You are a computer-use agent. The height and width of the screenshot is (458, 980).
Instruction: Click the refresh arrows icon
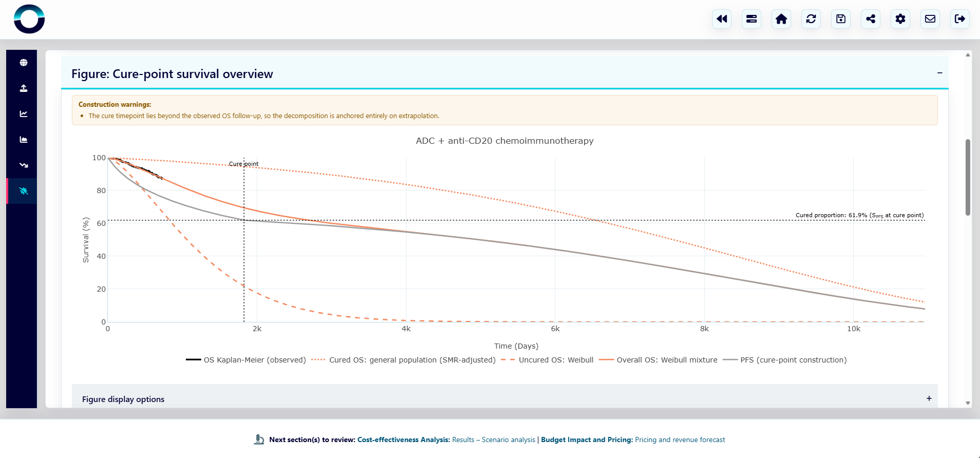811,19
